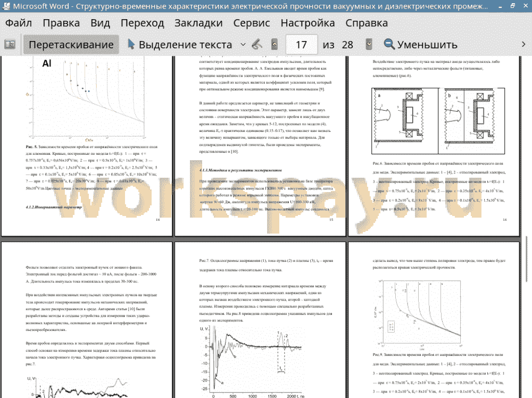Screen dimensions: 532x398
Task: Open the selection tools dropdown arrow
Action: pos(243,45)
